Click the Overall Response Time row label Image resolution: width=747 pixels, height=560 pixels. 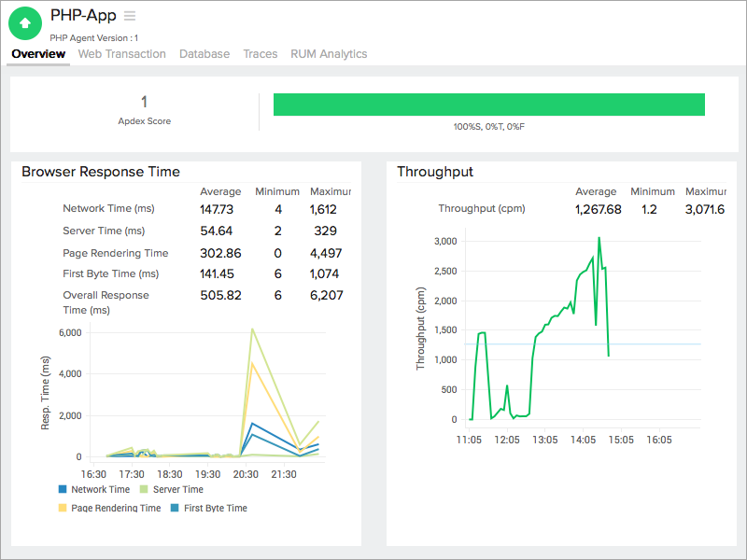coord(106,301)
